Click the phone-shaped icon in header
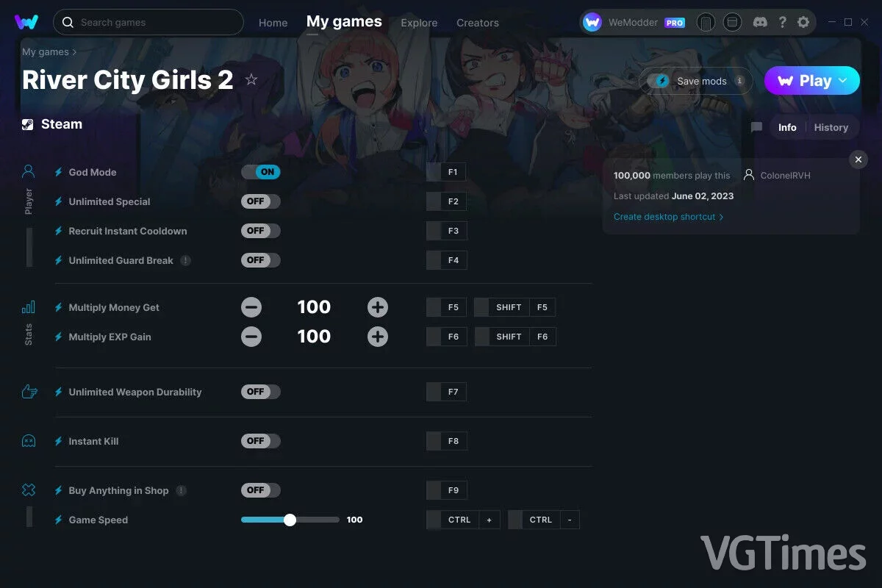This screenshot has width=882, height=588. (706, 22)
